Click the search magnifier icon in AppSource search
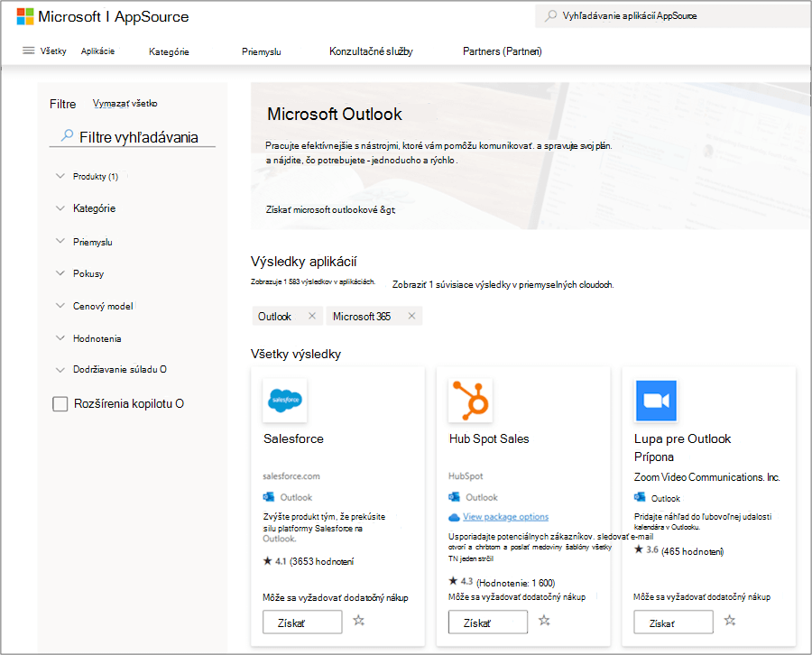 [551, 15]
